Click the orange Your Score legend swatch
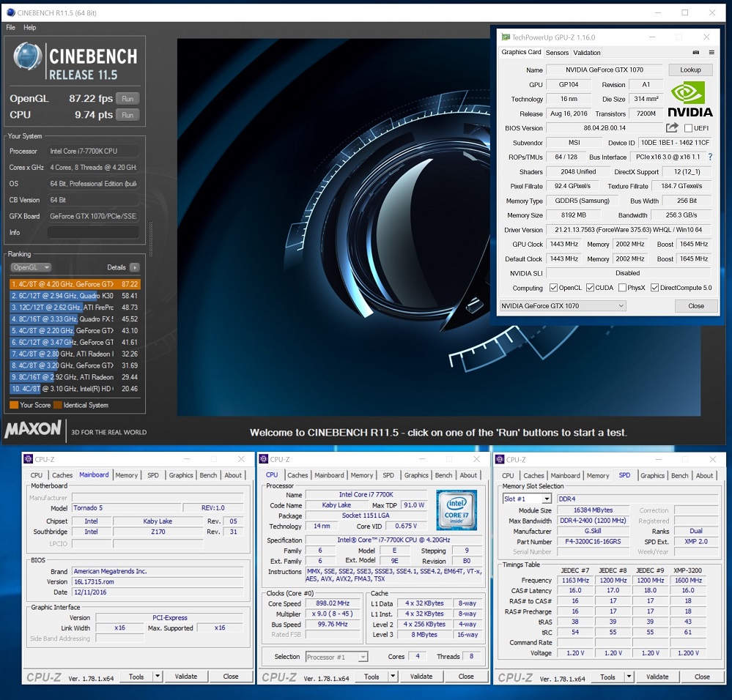 point(14,405)
